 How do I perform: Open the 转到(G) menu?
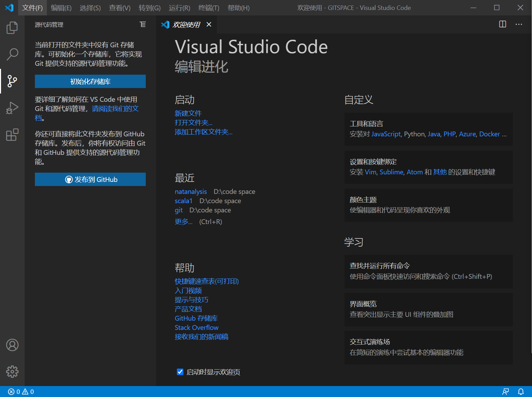[x=150, y=8]
